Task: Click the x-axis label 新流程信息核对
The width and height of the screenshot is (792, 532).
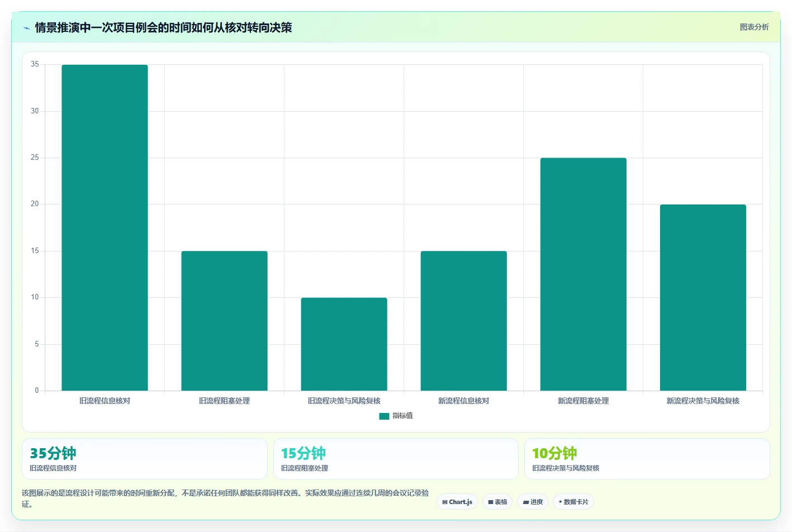Action: coord(463,401)
